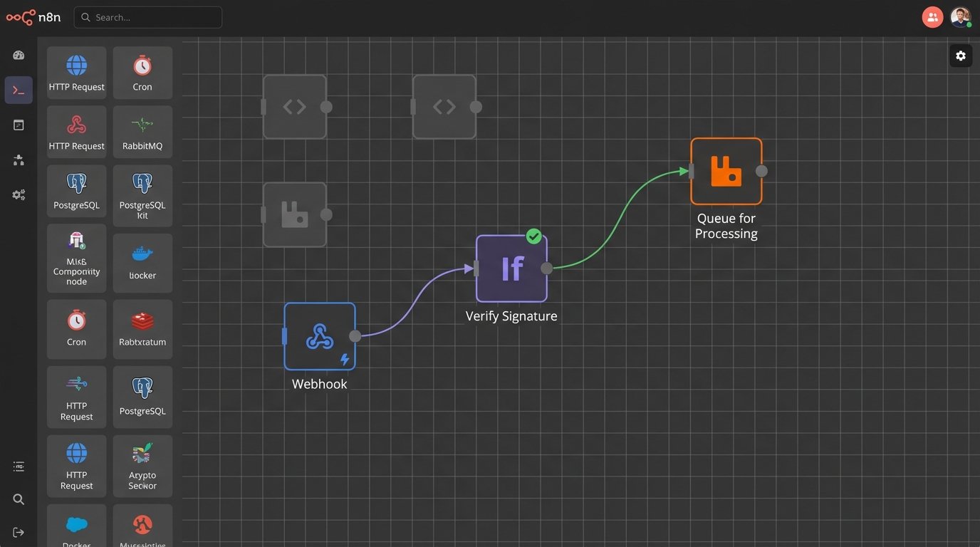The height and width of the screenshot is (547, 980).
Task: Toggle the lightning bolt on the Webhook node
Action: click(x=344, y=360)
